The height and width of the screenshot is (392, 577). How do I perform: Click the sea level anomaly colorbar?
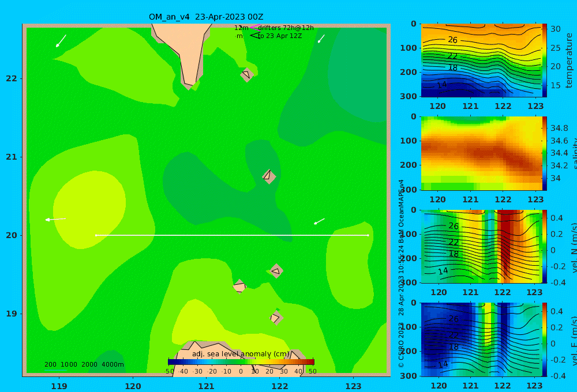click(x=241, y=362)
